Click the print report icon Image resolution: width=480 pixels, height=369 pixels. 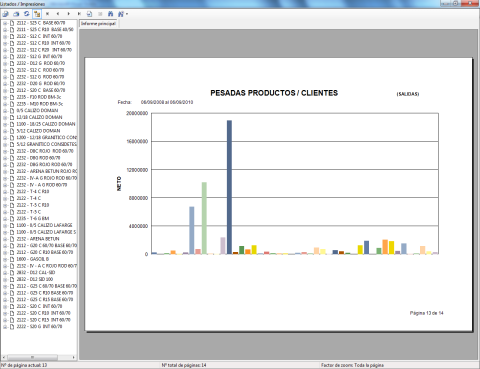16,14
